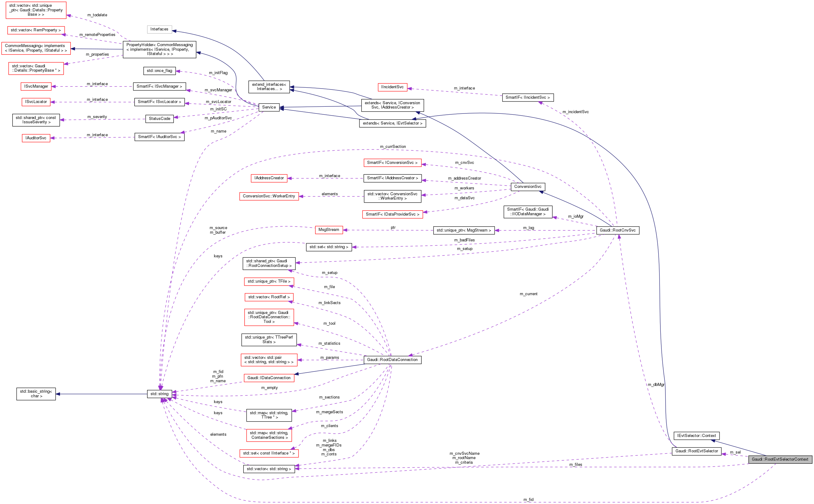Open the std::vector< RootRef > node
Viewport: 814px width, 504px height.
[x=269, y=297]
